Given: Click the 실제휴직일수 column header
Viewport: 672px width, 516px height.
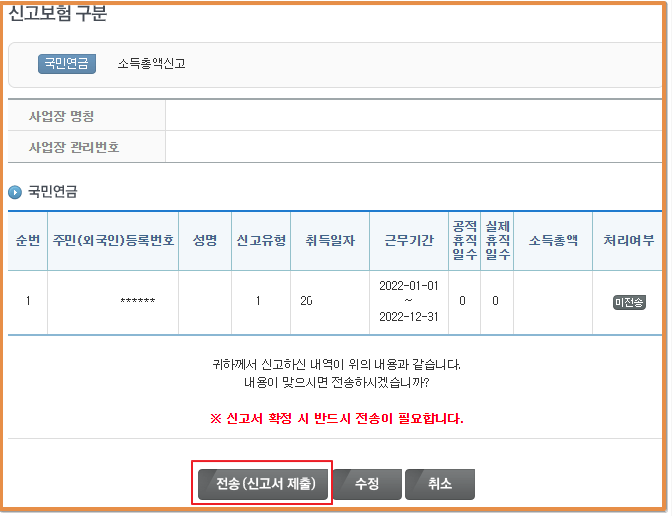Looking at the screenshot, I should (497, 241).
